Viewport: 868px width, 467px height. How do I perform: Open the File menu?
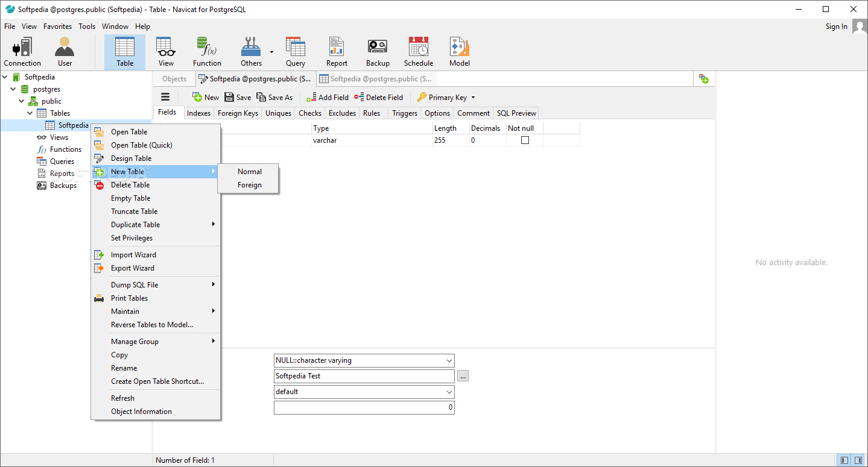tap(10, 27)
